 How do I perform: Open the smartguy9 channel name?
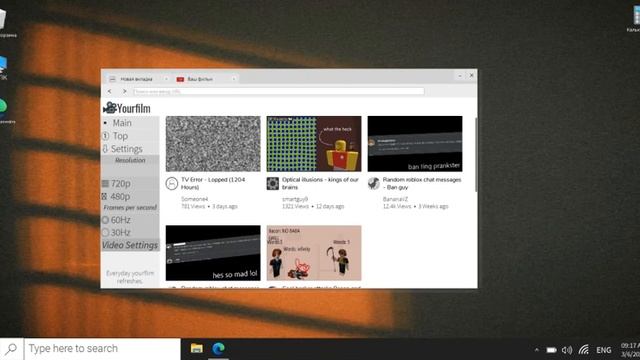pos(295,199)
